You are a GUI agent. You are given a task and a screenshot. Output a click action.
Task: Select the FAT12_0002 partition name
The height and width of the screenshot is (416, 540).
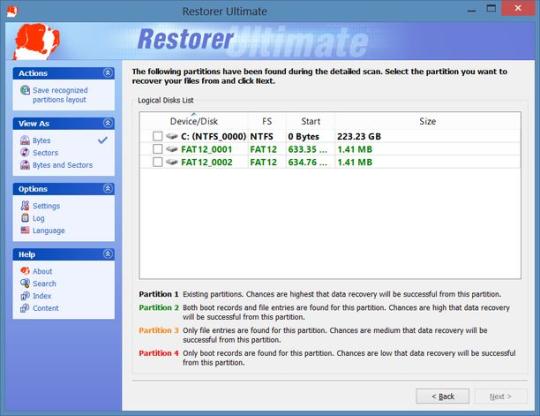(207, 162)
